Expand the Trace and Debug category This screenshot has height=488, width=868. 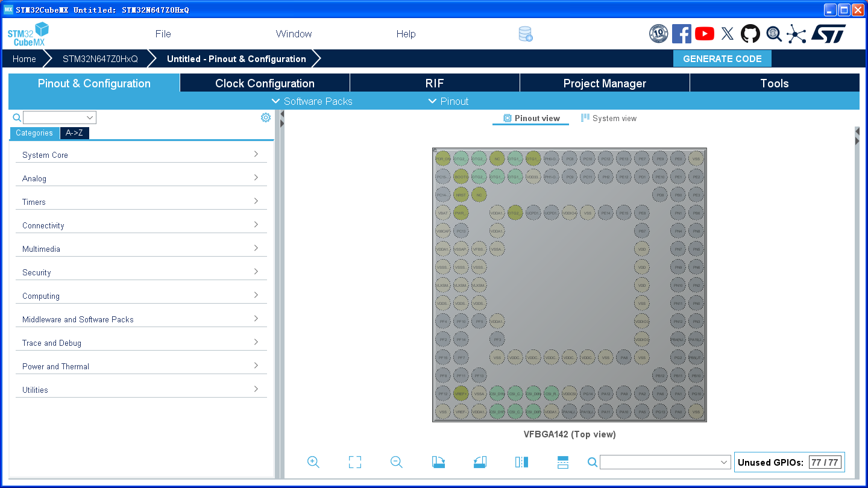[141, 343]
